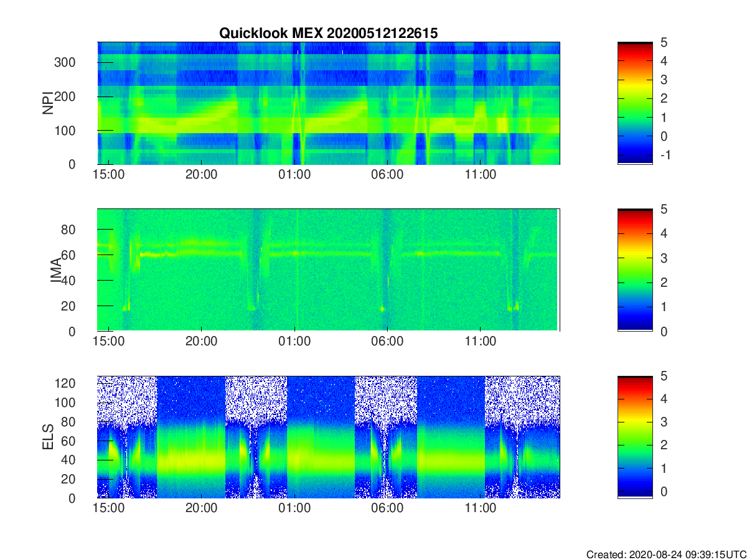Click the NPI panel's colorbar

[635, 103]
